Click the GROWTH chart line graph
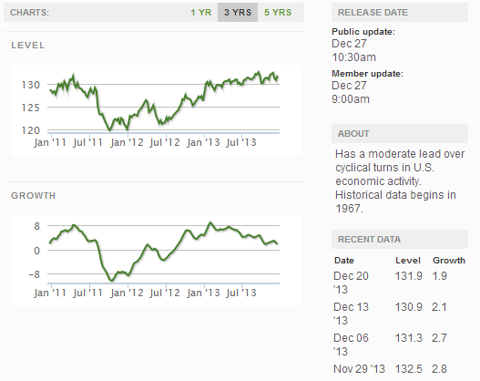The width and height of the screenshot is (480, 381). click(157, 260)
